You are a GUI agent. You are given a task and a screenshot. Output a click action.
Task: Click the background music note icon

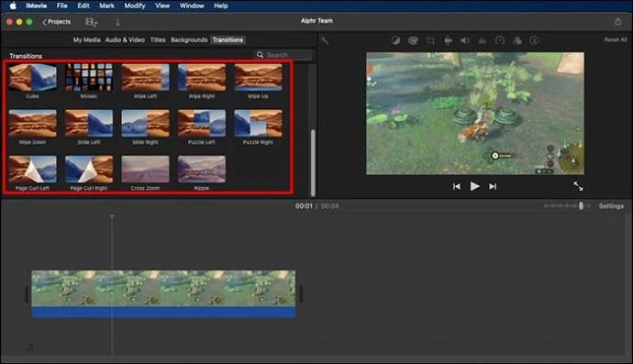30,347
